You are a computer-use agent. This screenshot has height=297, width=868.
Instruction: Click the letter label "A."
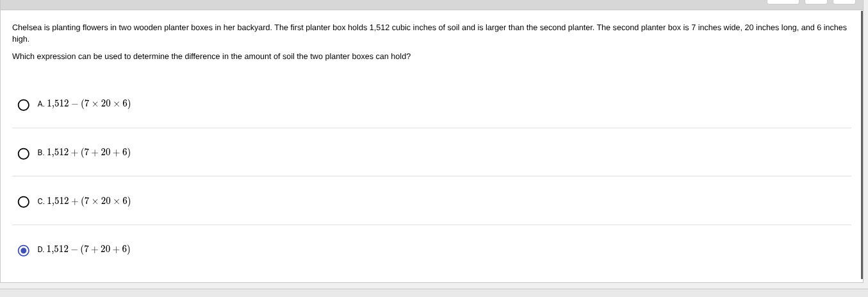41,105
